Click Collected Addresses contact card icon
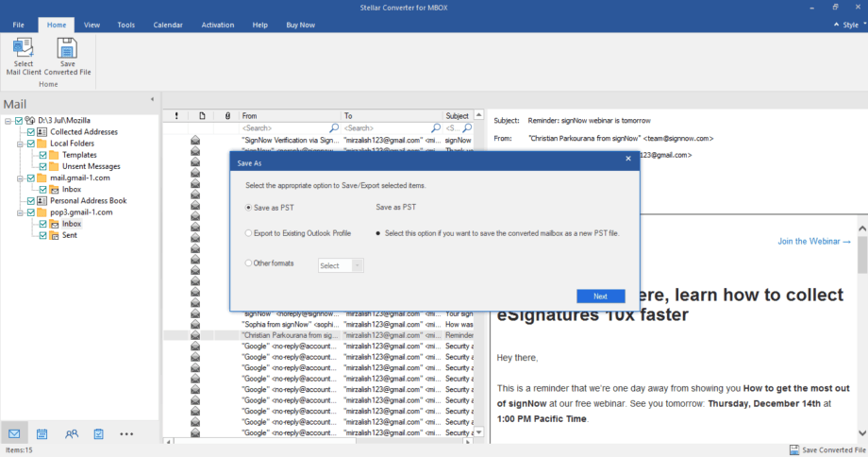868x457 pixels. pos(42,132)
